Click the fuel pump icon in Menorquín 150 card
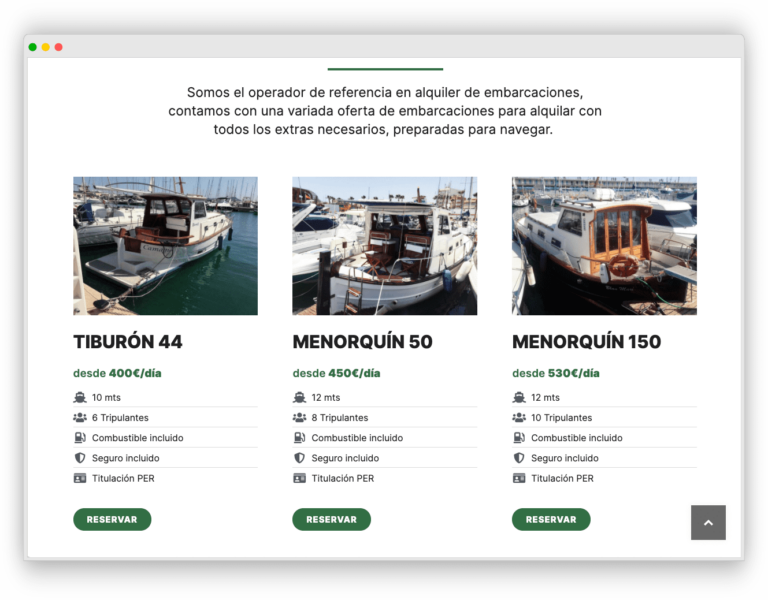 coord(519,438)
